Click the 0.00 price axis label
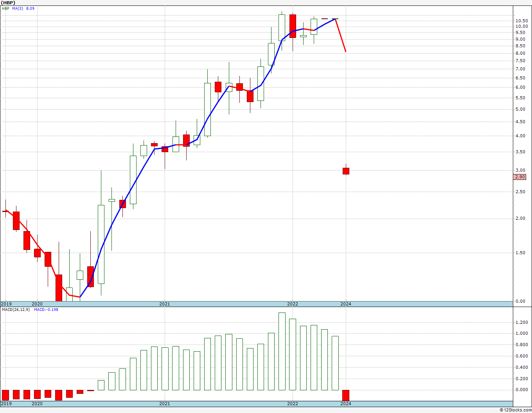 tap(520, 302)
